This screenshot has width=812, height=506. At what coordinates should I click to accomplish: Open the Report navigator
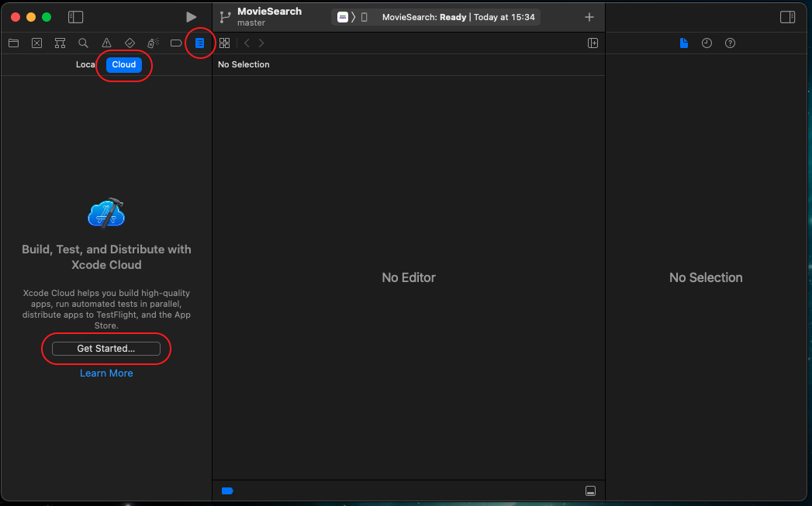pos(199,43)
